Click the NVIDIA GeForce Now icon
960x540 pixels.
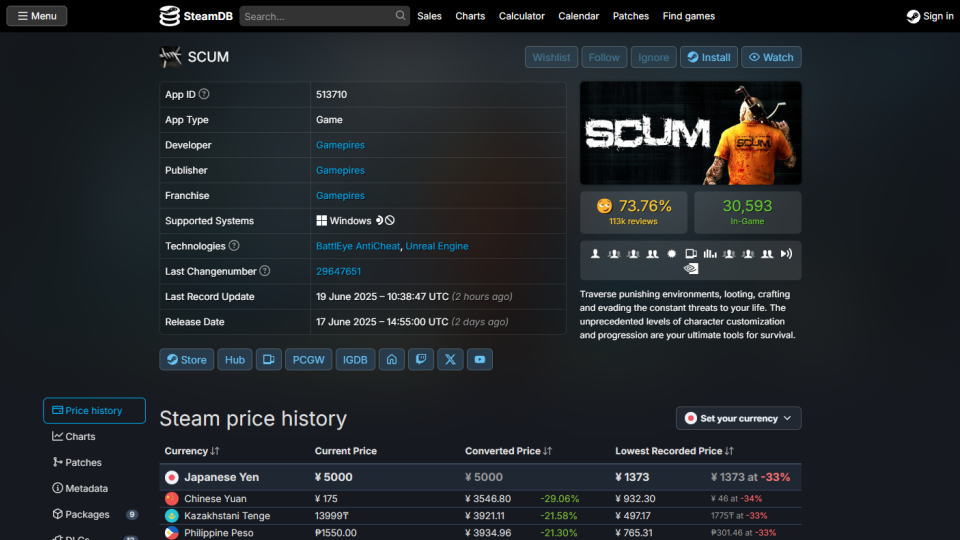click(691, 269)
